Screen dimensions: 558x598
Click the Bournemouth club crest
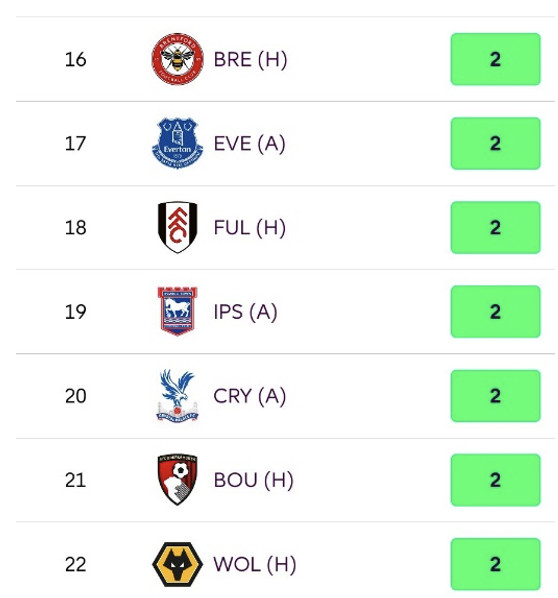[177, 480]
